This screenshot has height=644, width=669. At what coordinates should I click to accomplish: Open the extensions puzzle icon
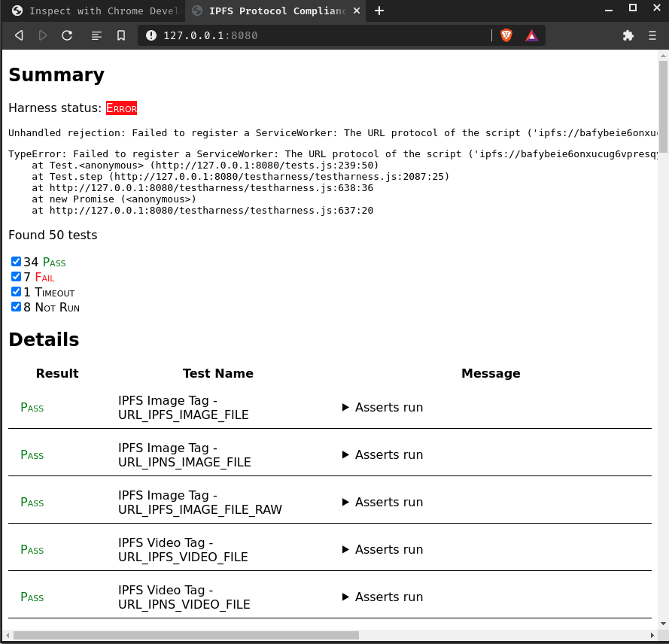628,35
